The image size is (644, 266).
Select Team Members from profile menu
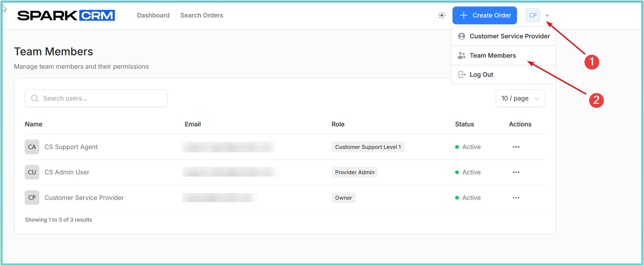[492, 55]
